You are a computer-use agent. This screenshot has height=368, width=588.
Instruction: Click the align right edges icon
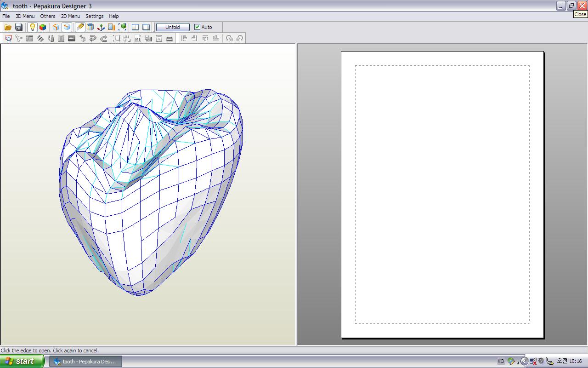coord(195,38)
